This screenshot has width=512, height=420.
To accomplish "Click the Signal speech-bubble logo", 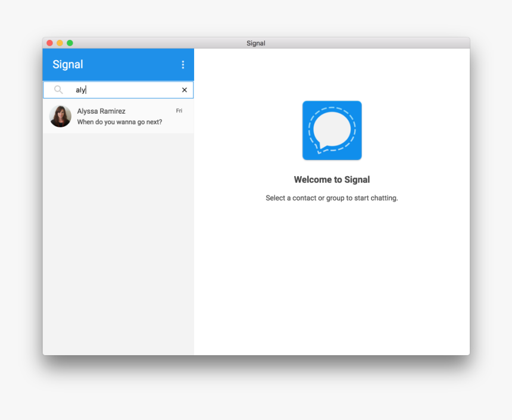I will point(332,130).
